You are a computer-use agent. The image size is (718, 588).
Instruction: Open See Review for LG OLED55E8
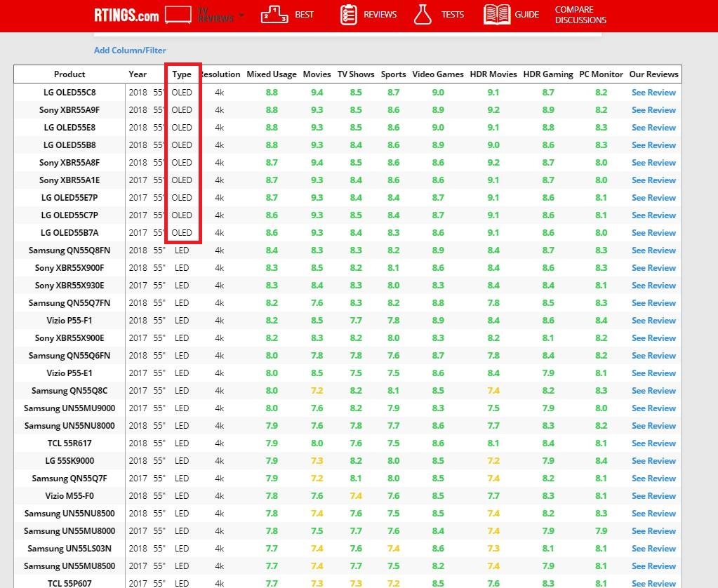coord(654,127)
